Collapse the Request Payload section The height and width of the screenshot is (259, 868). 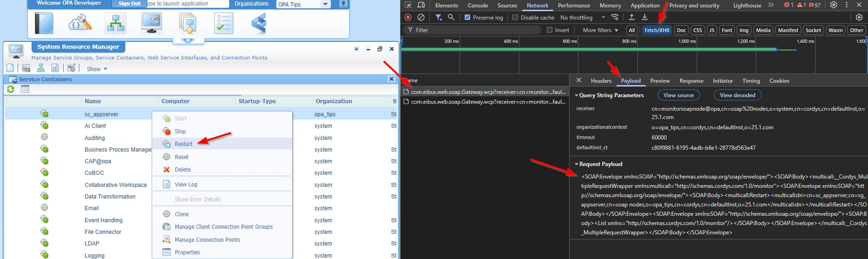(x=577, y=164)
